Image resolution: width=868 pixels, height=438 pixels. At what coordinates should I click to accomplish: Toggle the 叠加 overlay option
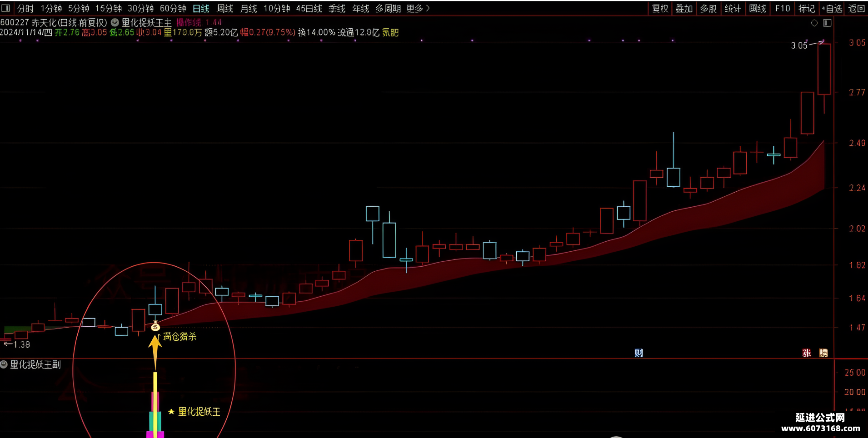(x=684, y=9)
